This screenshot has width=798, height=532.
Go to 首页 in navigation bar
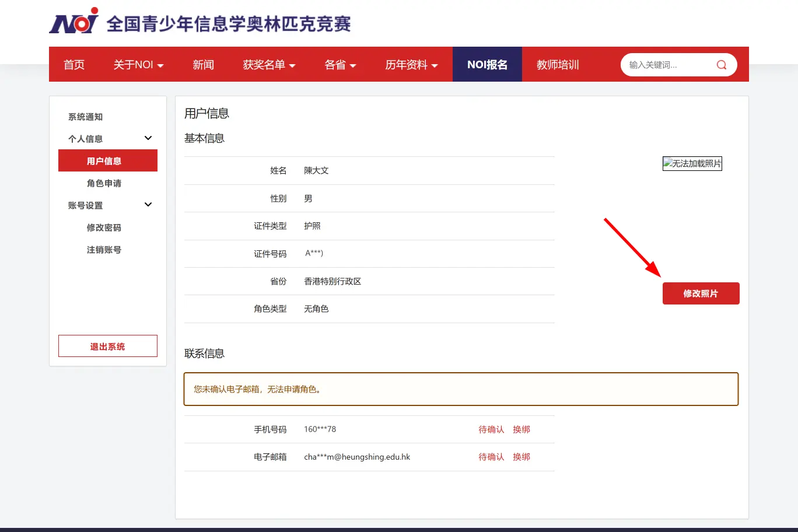(74, 65)
